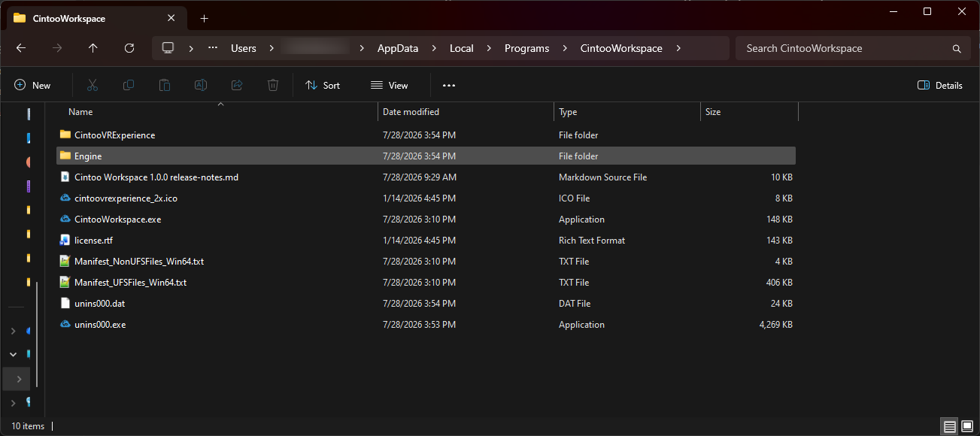980x436 pixels.
Task: Go forward with the right arrow
Action: point(57,48)
